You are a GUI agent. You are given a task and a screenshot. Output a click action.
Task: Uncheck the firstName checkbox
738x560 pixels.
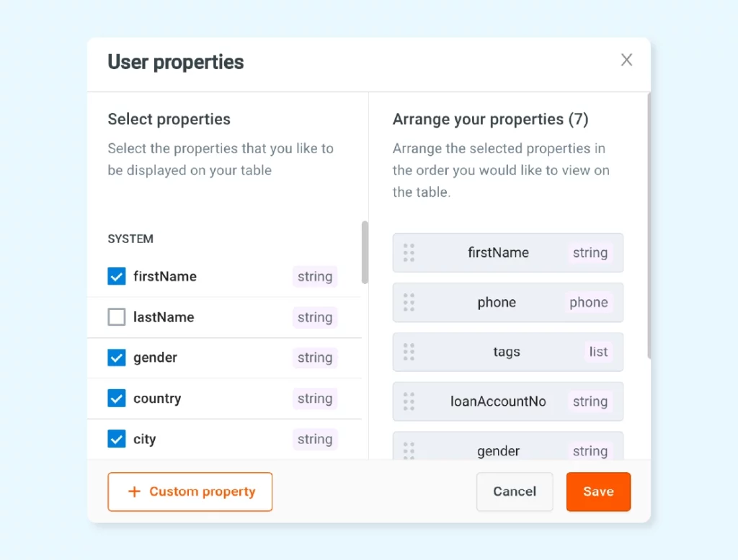pos(117,276)
